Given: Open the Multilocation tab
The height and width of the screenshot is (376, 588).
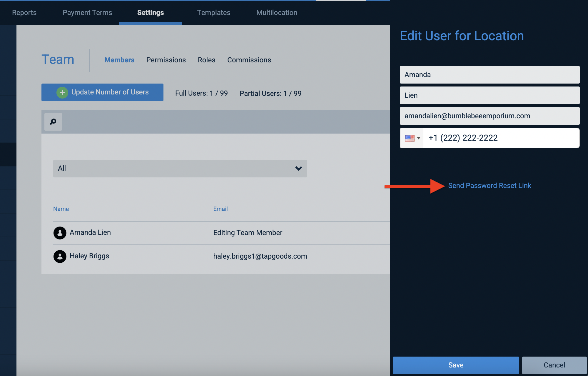Looking at the screenshot, I should (x=277, y=13).
